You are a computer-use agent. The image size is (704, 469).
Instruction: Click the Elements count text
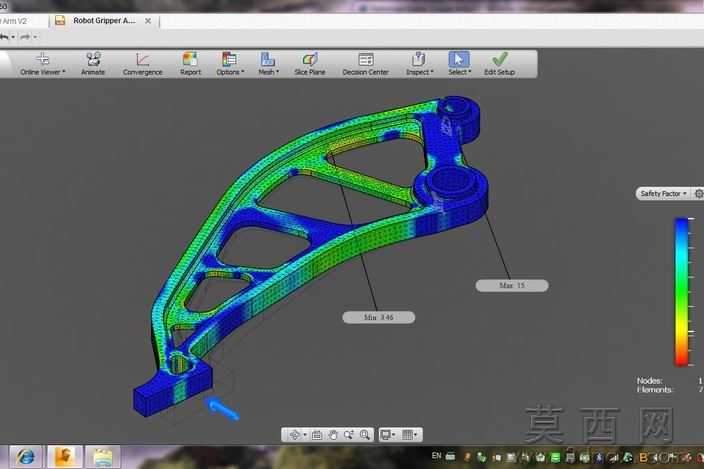pyautogui.click(x=654, y=390)
